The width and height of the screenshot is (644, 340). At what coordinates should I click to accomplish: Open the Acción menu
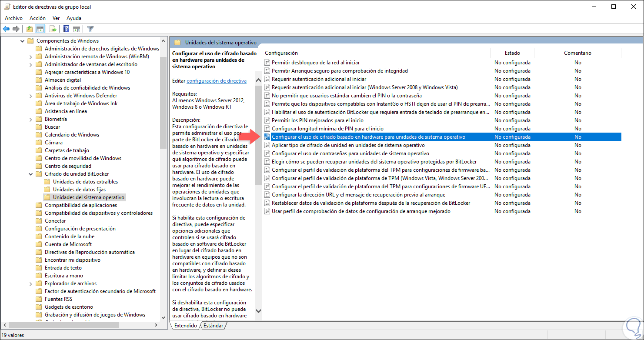37,18
